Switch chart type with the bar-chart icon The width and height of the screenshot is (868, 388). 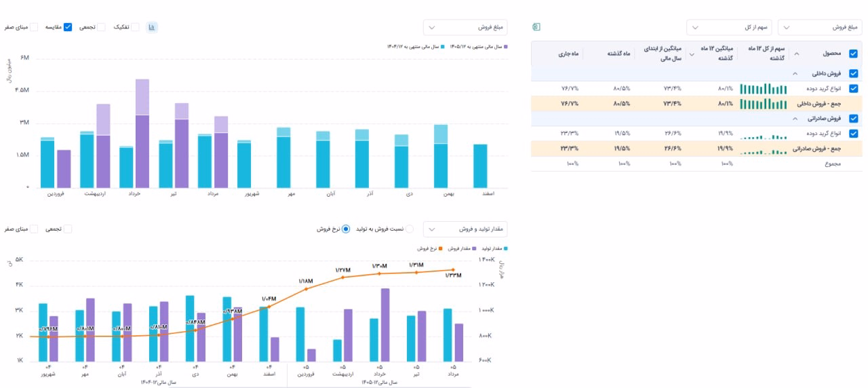pos(153,27)
